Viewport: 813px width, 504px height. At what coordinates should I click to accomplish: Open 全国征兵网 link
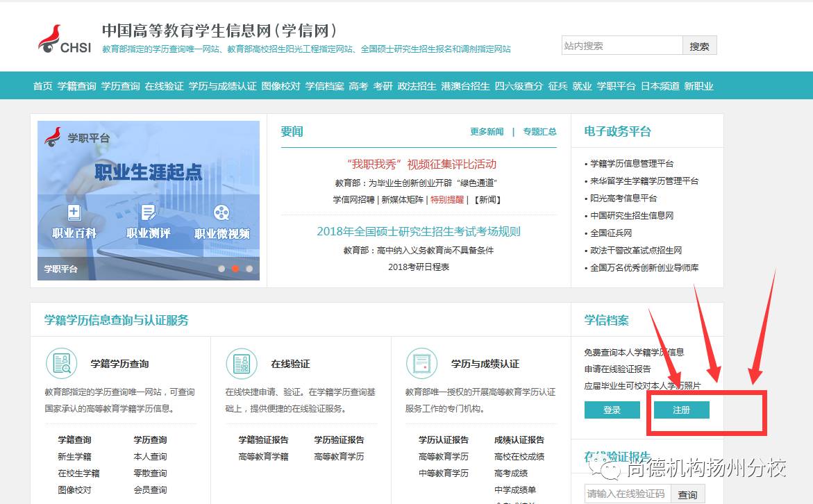point(611,233)
